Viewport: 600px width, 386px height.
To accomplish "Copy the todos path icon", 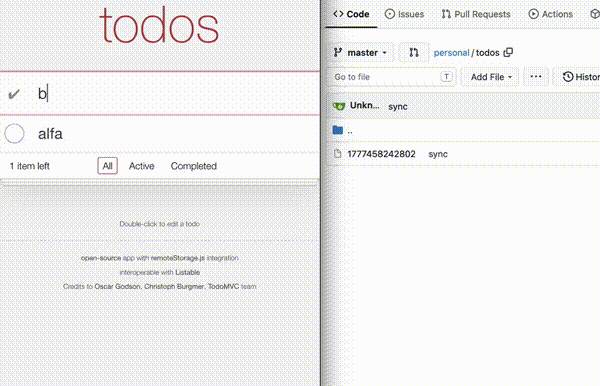I will coord(508,52).
